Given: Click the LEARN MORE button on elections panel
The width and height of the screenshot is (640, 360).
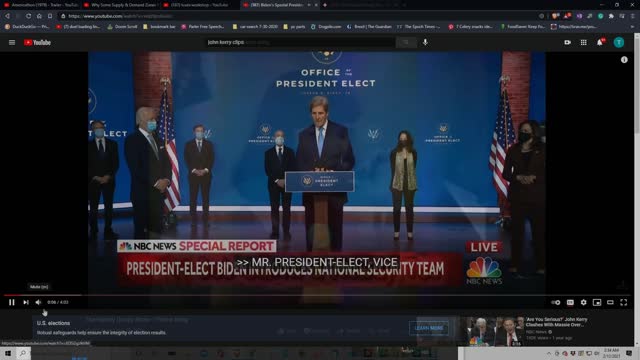Looking at the screenshot, I should click(429, 328).
